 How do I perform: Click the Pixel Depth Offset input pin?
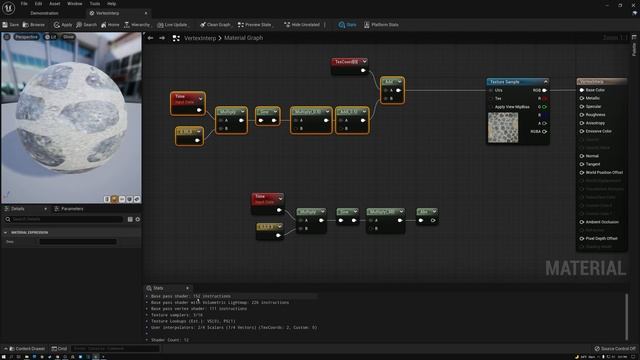click(x=582, y=239)
